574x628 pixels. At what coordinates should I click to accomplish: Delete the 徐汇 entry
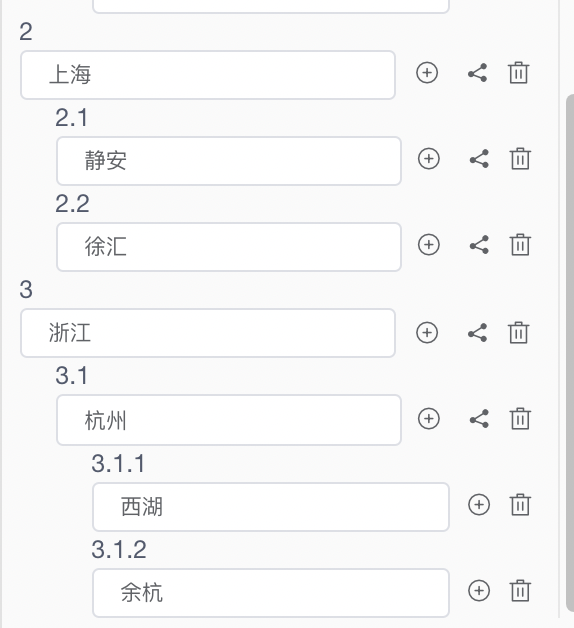[520, 244]
